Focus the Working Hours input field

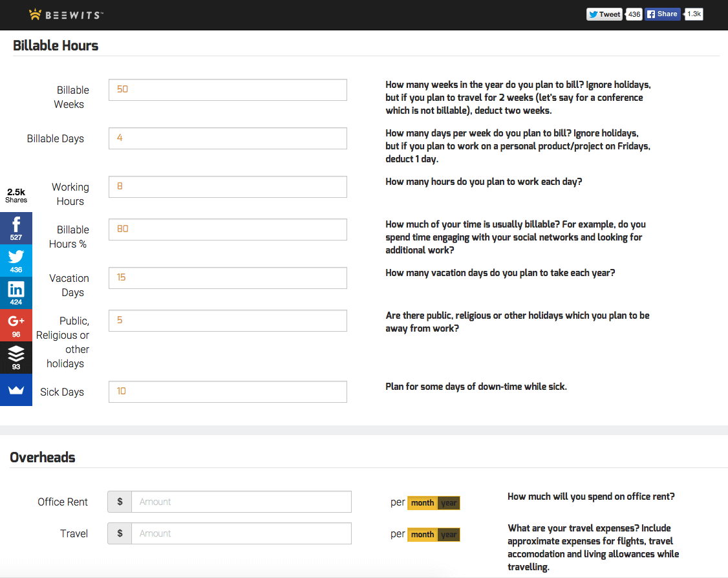click(x=228, y=187)
